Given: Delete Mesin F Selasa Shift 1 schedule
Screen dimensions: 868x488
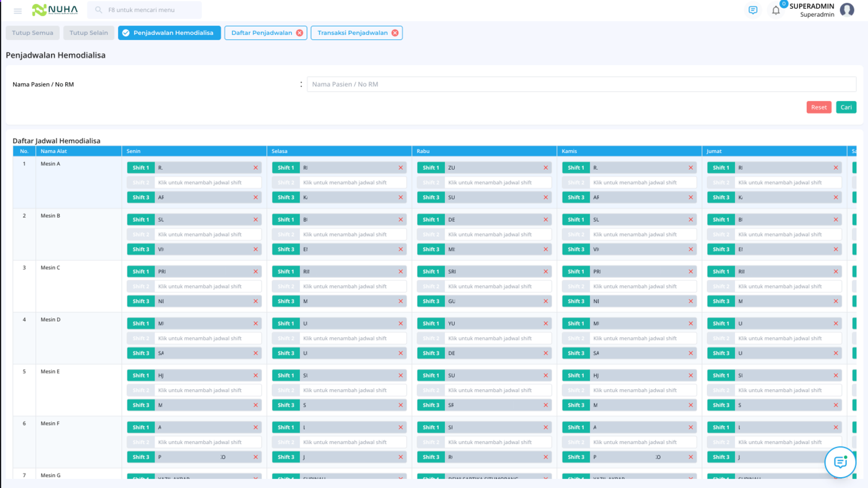Looking at the screenshot, I should pyautogui.click(x=401, y=427).
